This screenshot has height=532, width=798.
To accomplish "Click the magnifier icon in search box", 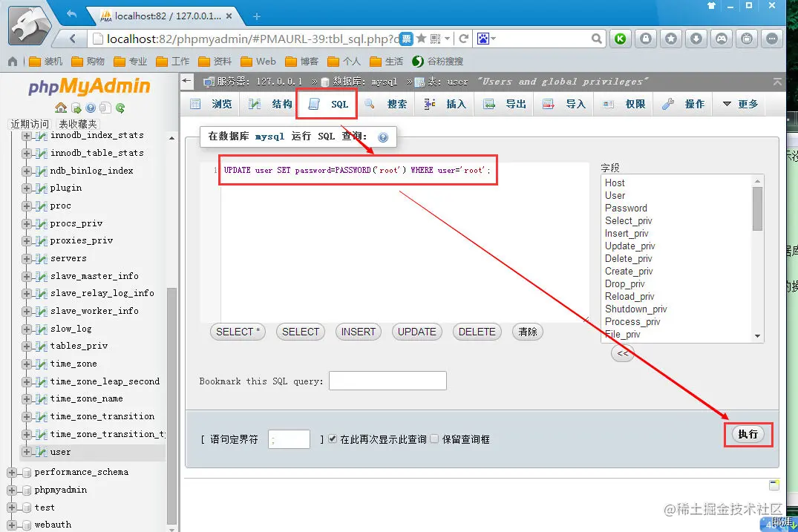I will tap(596, 39).
